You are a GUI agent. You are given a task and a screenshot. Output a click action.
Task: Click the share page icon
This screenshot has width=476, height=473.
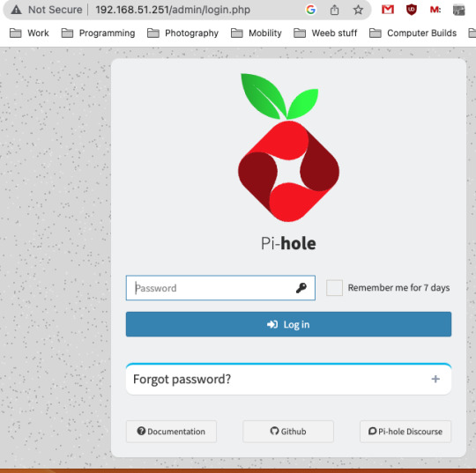tap(334, 10)
